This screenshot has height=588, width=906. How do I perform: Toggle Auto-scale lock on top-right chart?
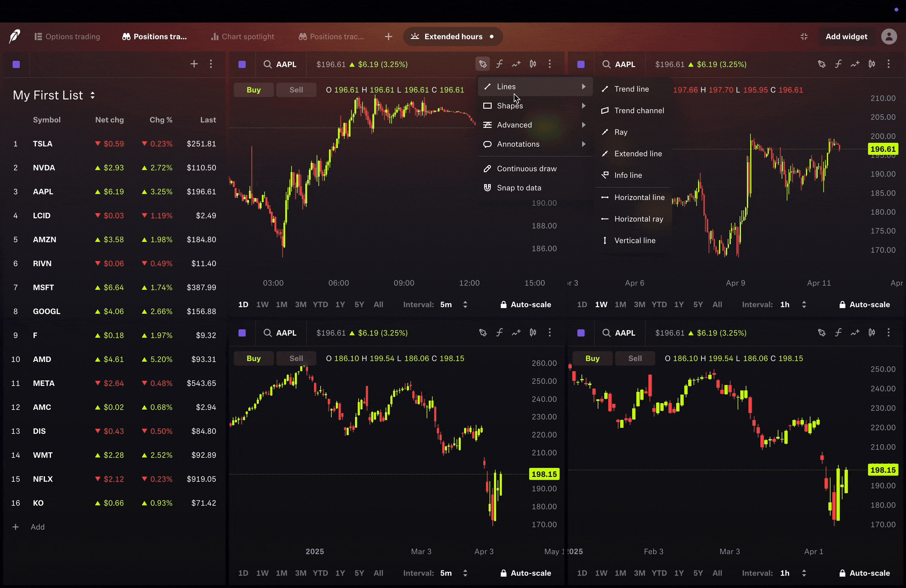(865, 305)
